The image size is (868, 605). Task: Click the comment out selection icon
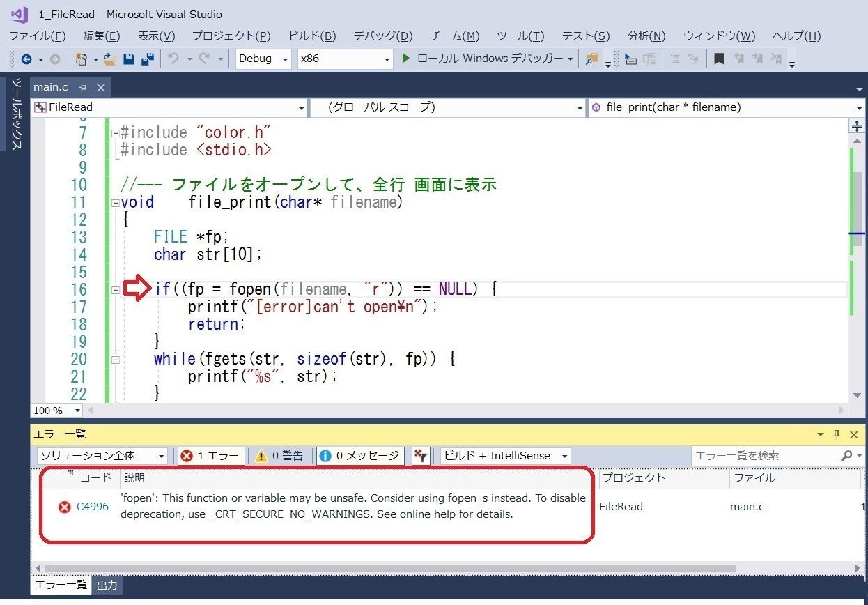pos(674,59)
